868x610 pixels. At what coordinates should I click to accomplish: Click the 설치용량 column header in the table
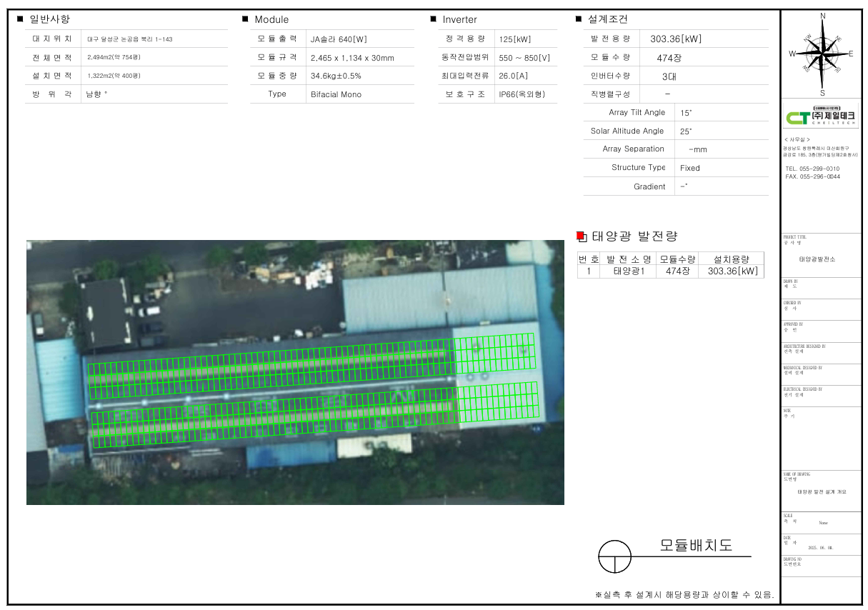731,259
